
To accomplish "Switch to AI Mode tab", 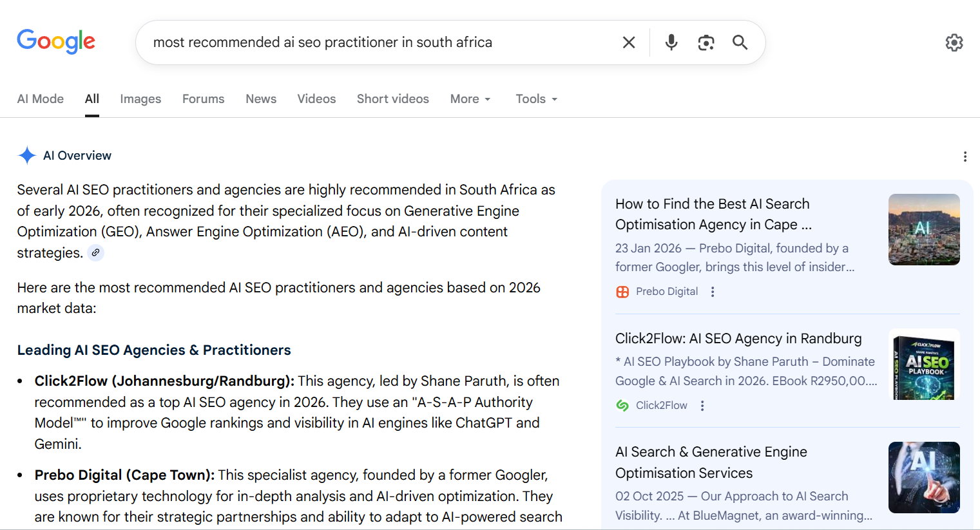I will point(41,99).
